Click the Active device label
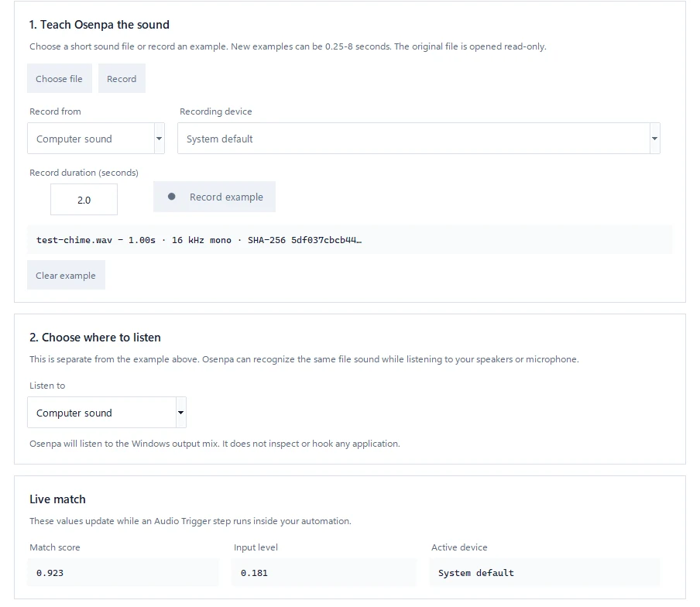 (459, 547)
